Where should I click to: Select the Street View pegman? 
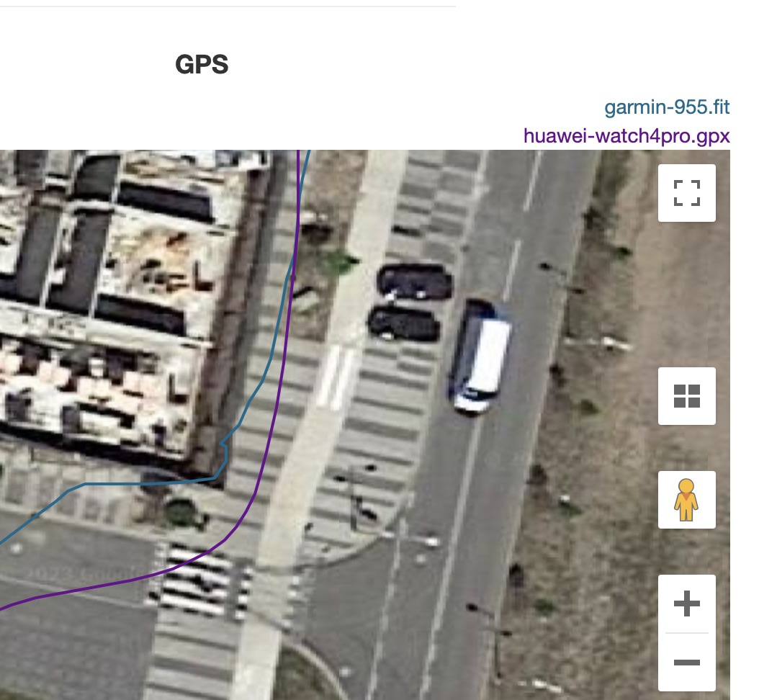point(686,500)
